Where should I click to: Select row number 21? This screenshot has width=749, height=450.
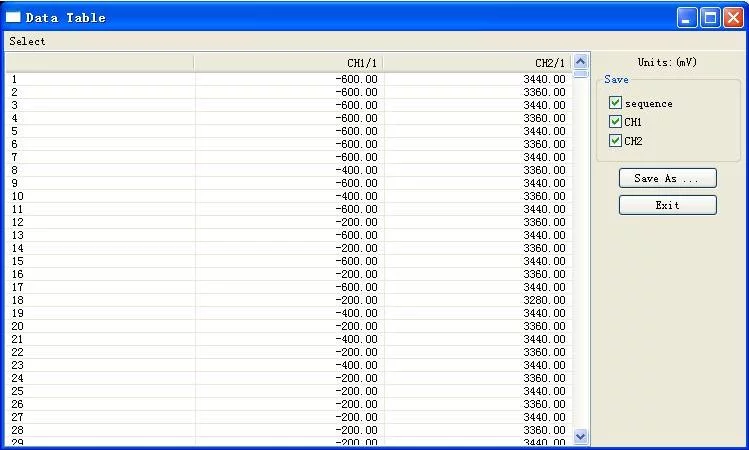point(17,339)
